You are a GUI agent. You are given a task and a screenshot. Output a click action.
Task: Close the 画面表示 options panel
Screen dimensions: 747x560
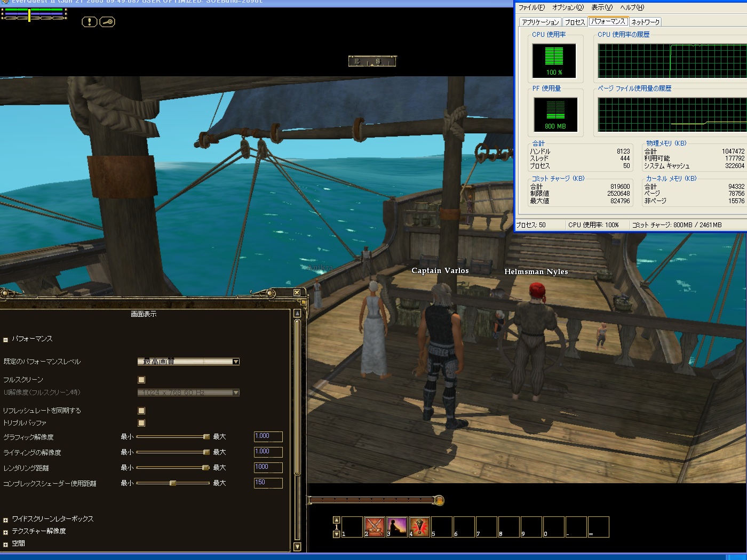(x=297, y=292)
